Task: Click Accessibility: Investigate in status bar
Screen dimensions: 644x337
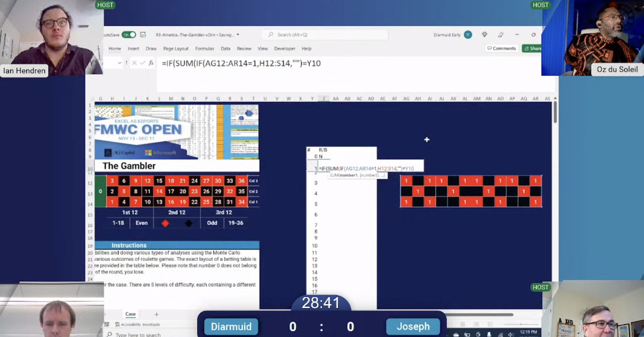Action: click(x=137, y=325)
